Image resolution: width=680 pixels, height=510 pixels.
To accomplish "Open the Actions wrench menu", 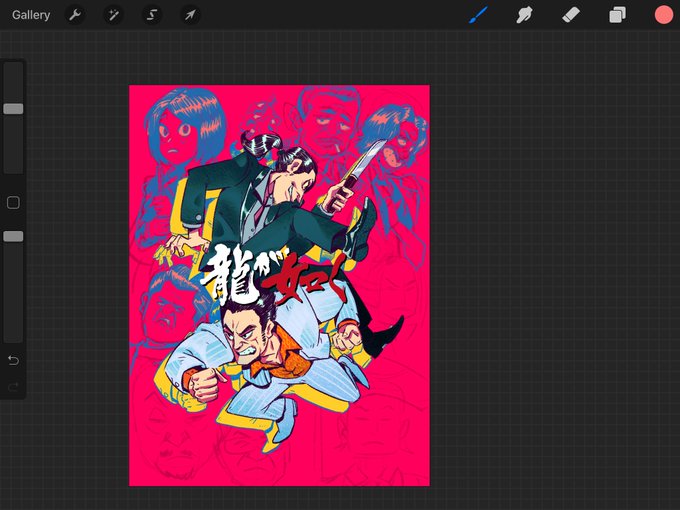I will (75, 15).
